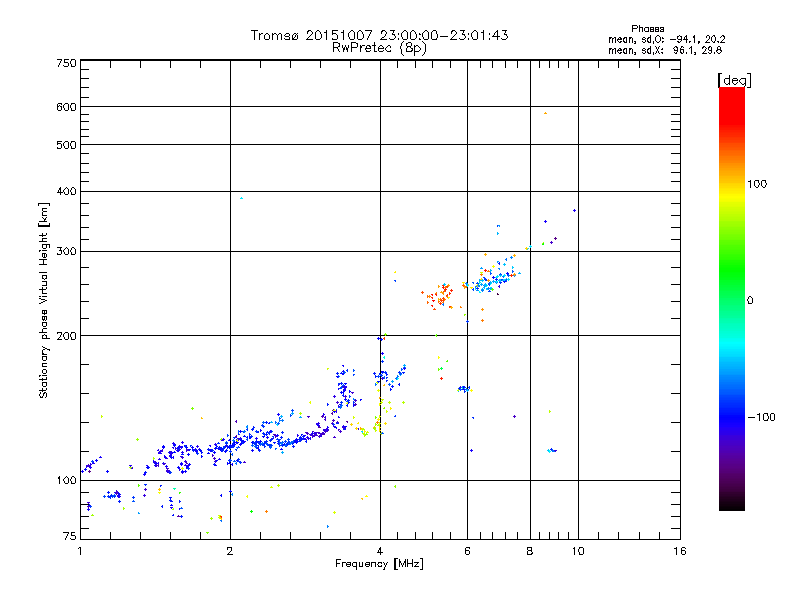800x600 pixels.
Task: Click the '75' height tick label
Action: pos(70,536)
